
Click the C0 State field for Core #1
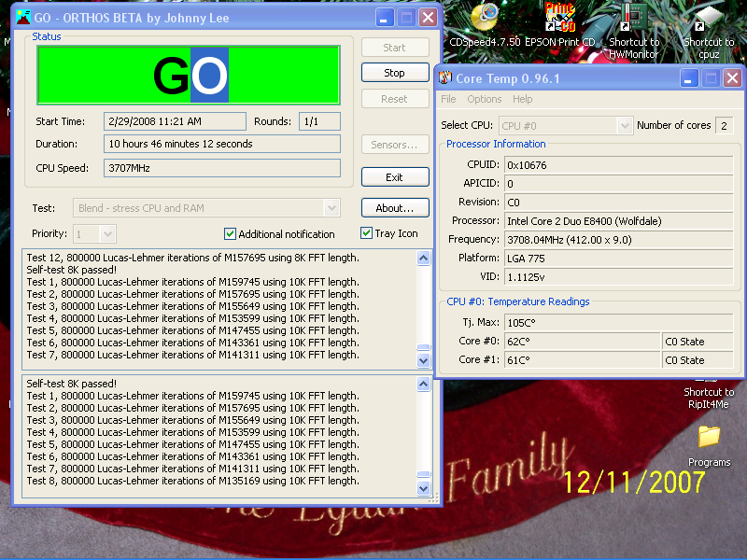698,360
